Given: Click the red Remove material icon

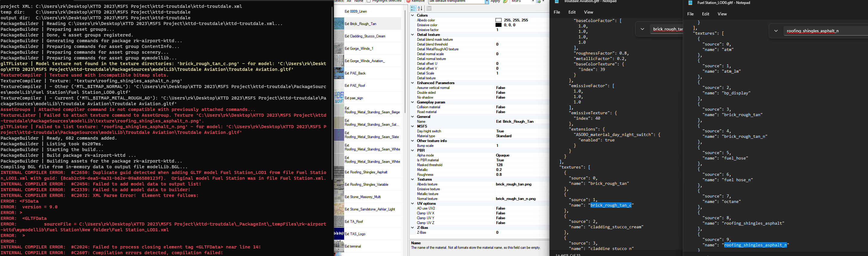Looking at the screenshot, I should (408, 1).
